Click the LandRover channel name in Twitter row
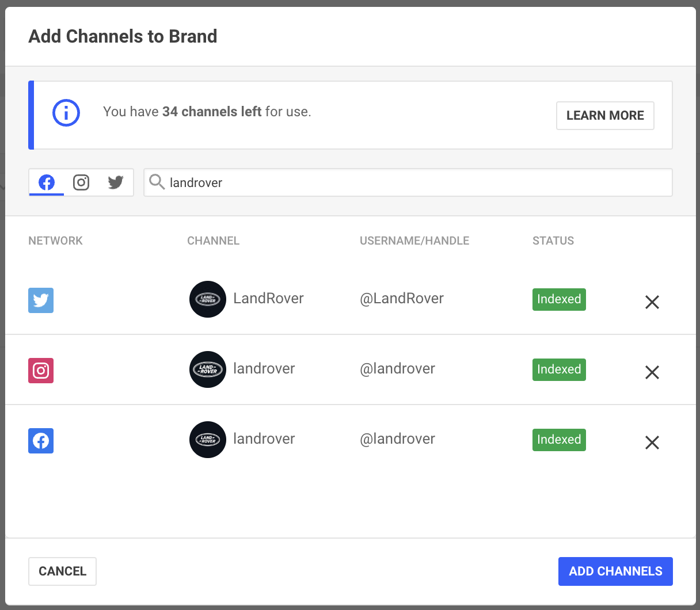 (x=268, y=299)
